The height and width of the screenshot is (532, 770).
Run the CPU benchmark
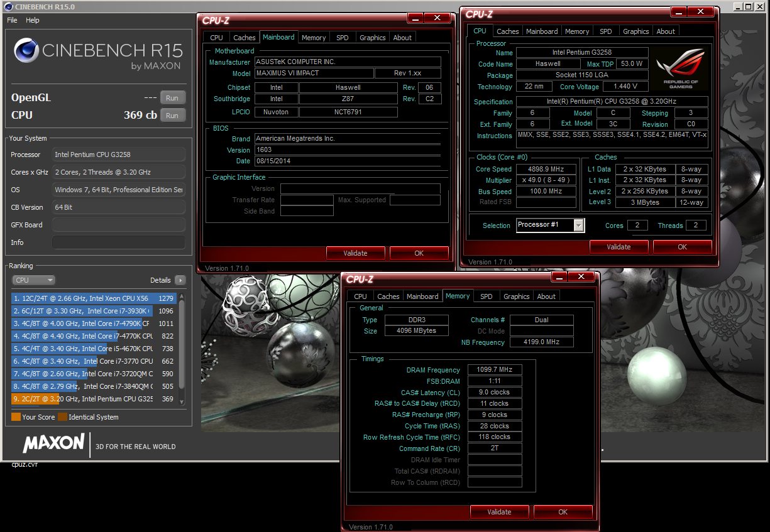[x=172, y=115]
